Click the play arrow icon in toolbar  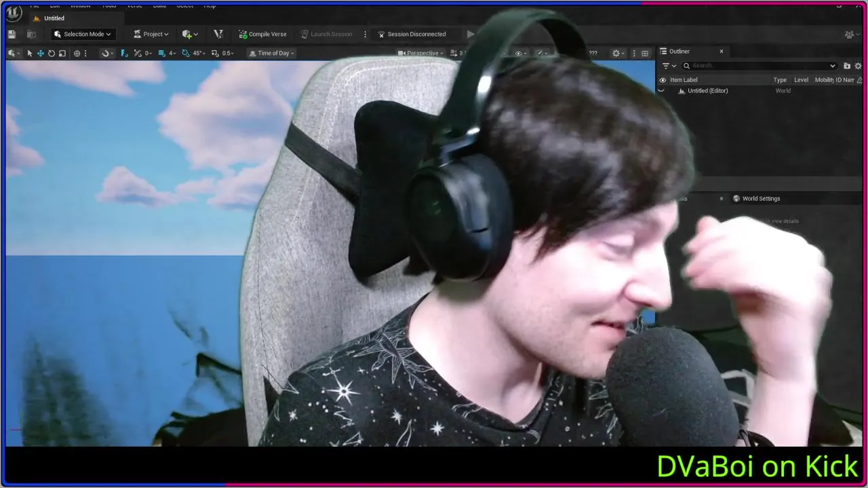click(x=470, y=34)
